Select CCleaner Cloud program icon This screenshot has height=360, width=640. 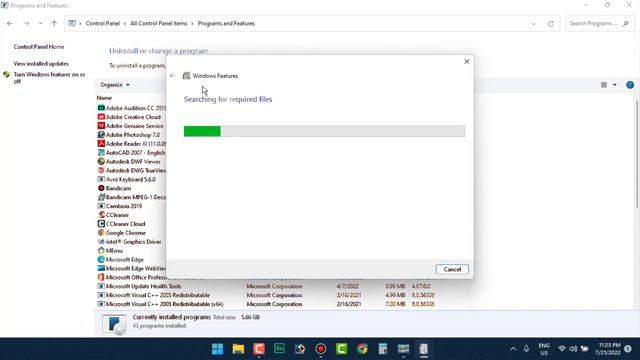tap(101, 224)
